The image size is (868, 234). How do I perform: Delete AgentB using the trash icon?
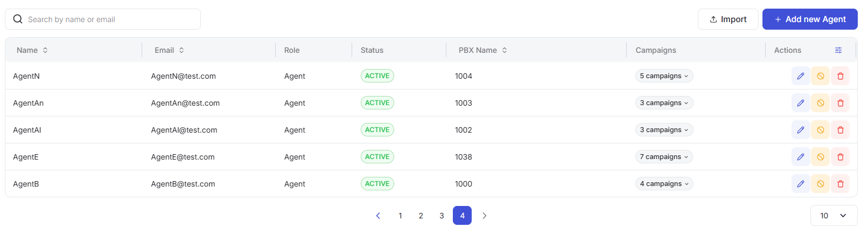point(841,184)
